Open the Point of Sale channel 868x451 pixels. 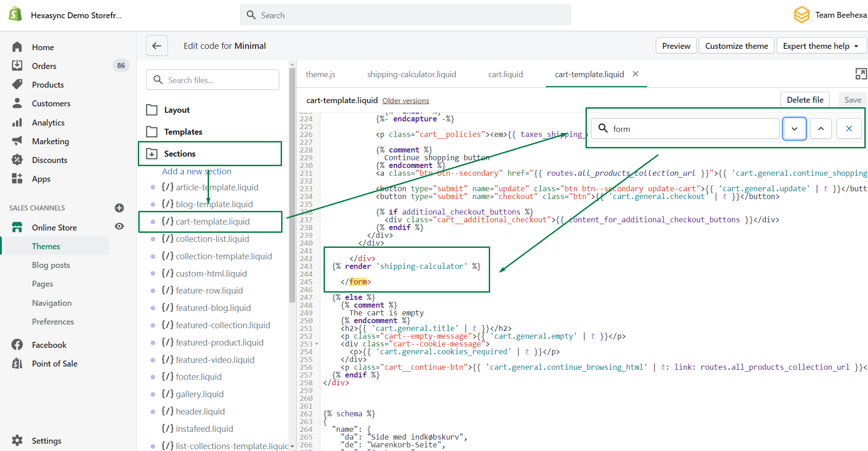(55, 363)
